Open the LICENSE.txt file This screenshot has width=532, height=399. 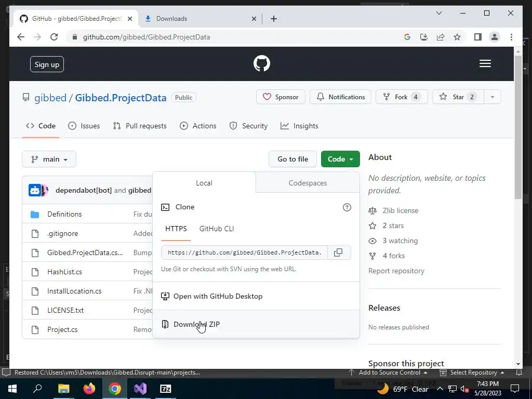click(x=65, y=310)
